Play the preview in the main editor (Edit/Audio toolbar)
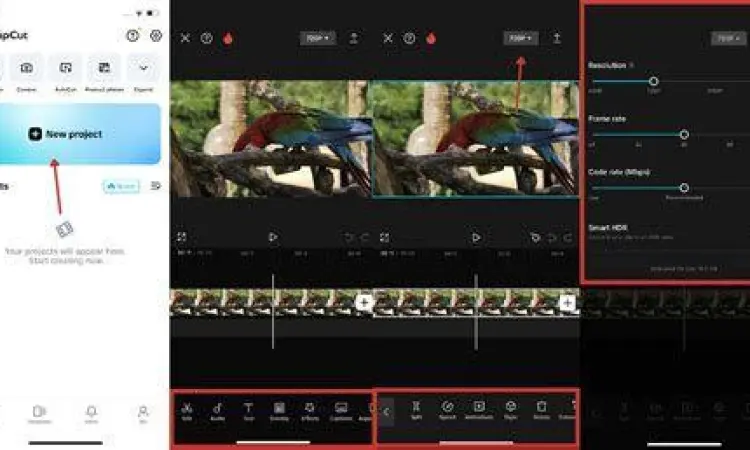 tap(273, 237)
